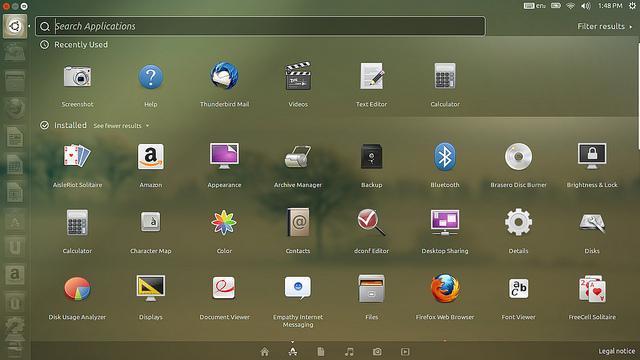Image resolution: width=640 pixels, height=360 pixels.
Task: Open the Screenshot app in Recently Used
Action: click(x=78, y=77)
